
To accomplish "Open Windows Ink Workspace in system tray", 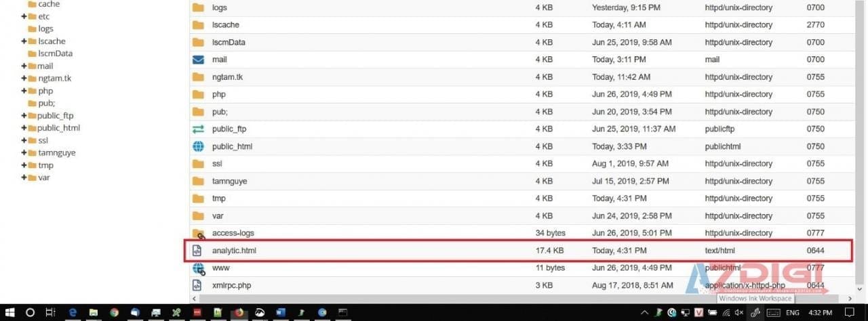I will tap(757, 312).
